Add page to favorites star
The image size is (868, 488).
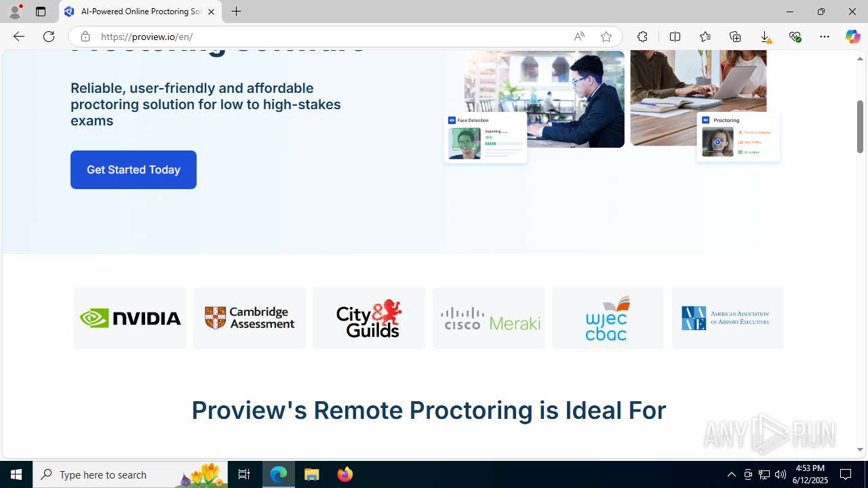coord(606,37)
